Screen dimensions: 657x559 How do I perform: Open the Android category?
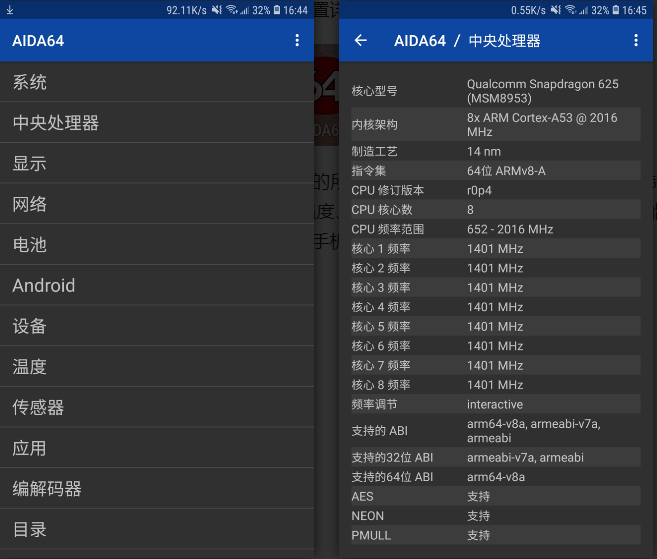(157, 285)
